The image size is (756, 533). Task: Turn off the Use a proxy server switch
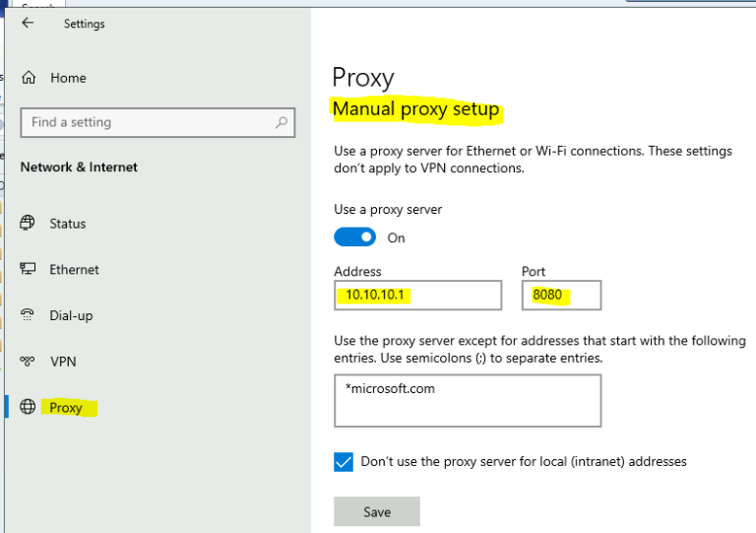(x=354, y=237)
